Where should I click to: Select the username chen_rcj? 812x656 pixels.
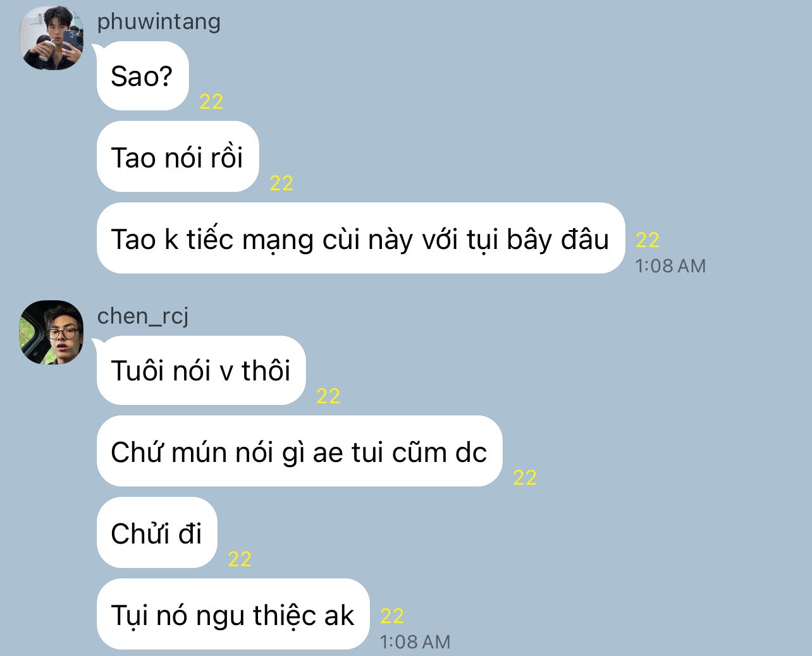(143, 316)
